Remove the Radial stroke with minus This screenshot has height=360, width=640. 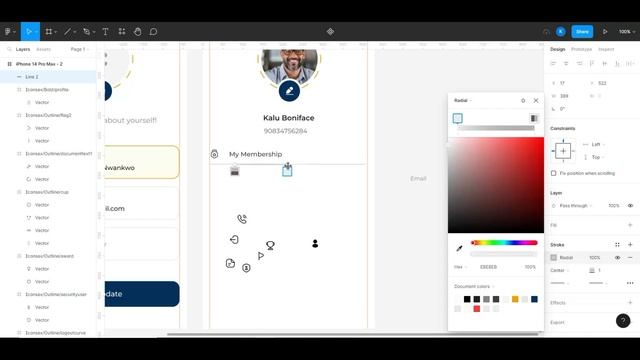pyautogui.click(x=630, y=258)
